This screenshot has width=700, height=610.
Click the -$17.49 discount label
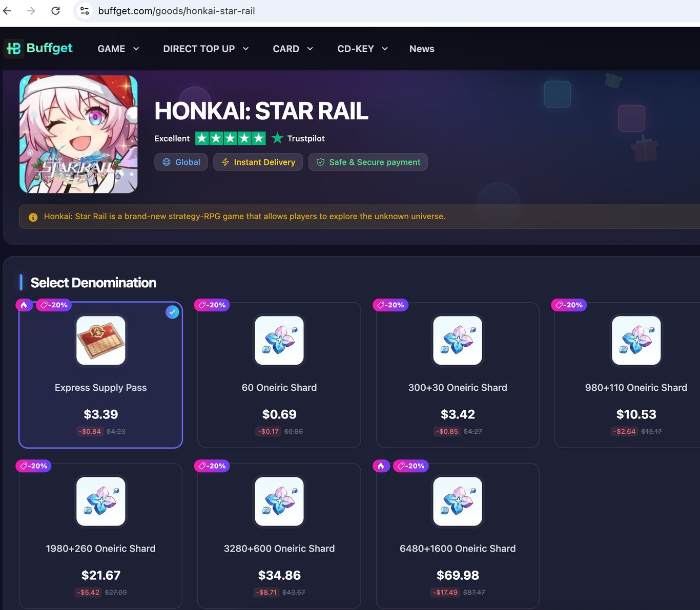445,593
